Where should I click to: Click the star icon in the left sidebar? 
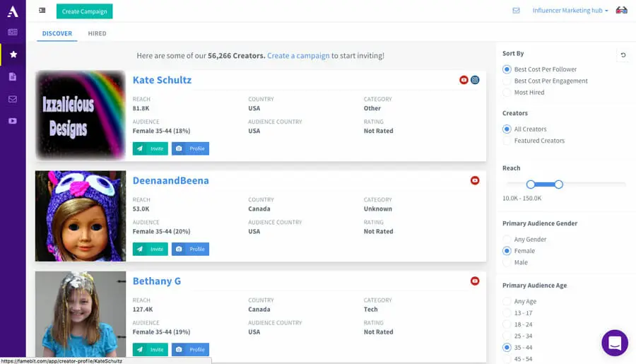point(13,54)
